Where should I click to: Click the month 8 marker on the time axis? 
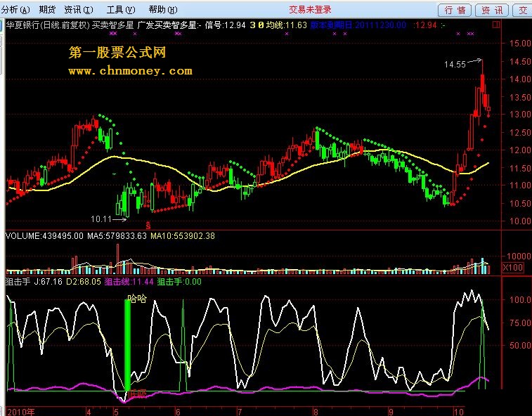click(316, 412)
